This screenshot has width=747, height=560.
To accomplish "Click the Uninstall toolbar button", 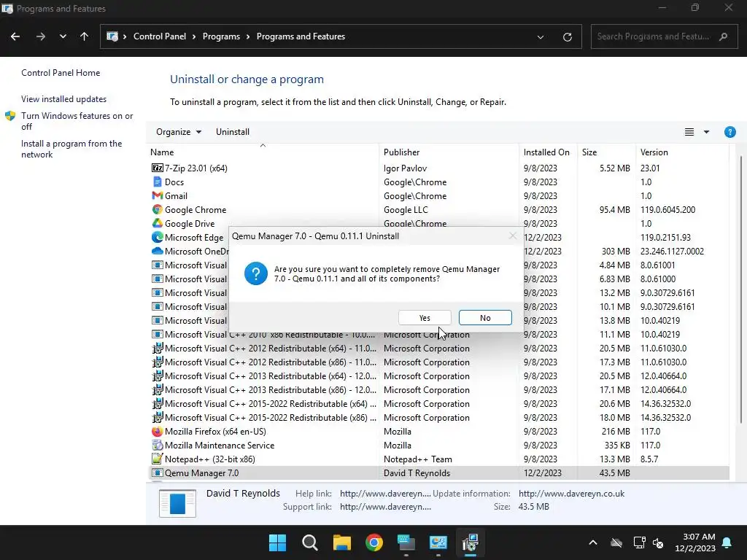I will pos(233,132).
